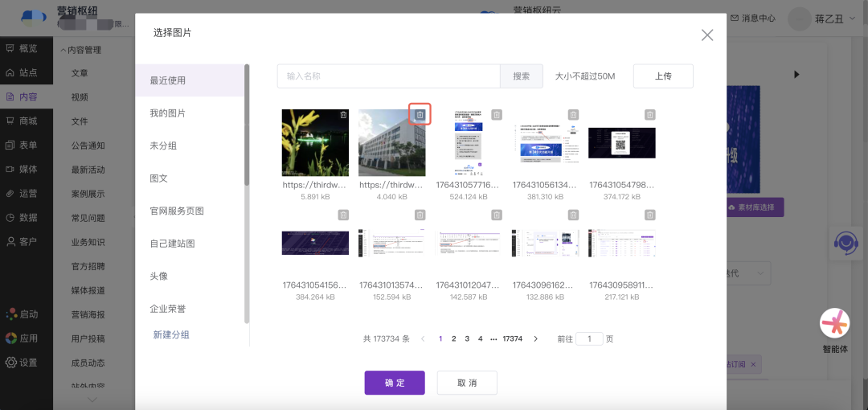868x410 pixels.
Task: Delete the building photo via highlighted trash icon
Action: (420, 115)
